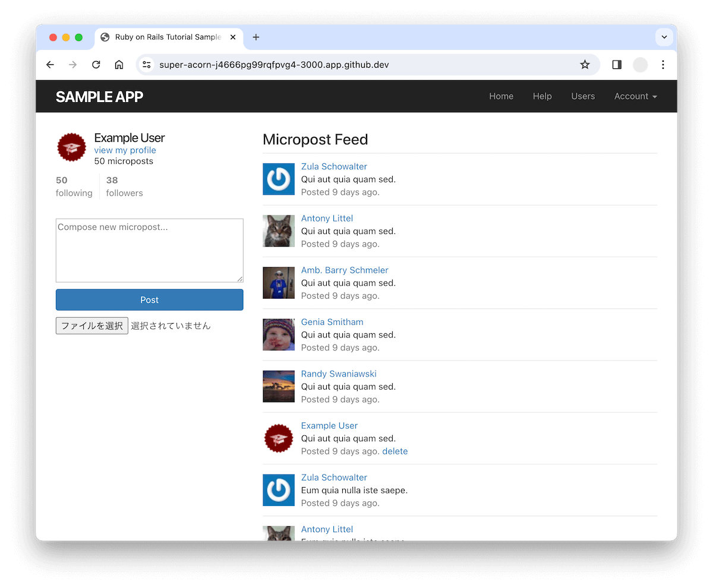
Task: Open the 50 following list
Action: (74, 186)
